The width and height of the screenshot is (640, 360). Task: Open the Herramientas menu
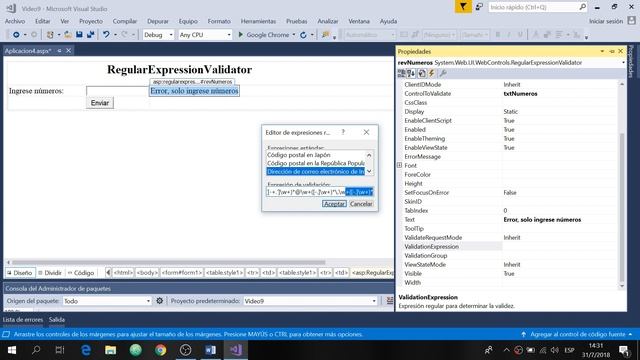click(258, 21)
